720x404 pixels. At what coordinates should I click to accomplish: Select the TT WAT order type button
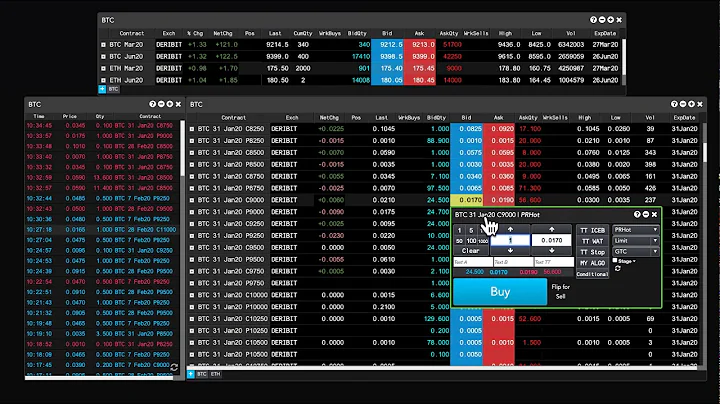(x=592, y=241)
